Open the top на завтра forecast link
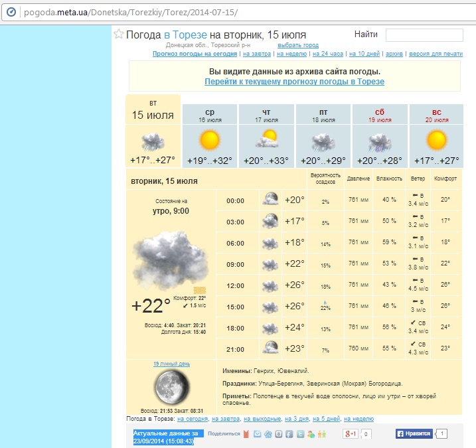The image size is (476, 448). pos(257,54)
